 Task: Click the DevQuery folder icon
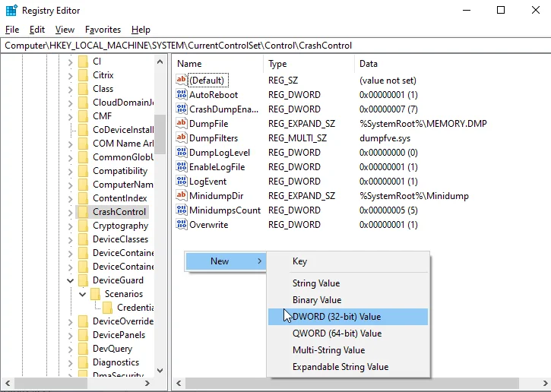(x=84, y=349)
